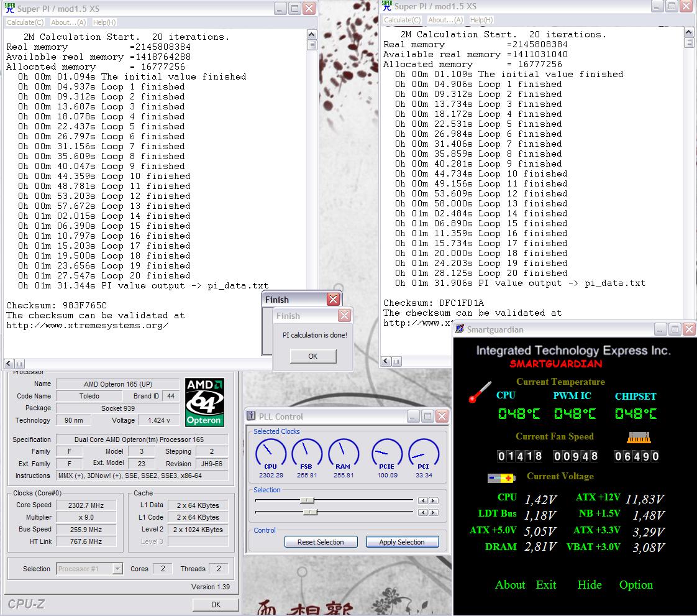697x616 pixels.
Task: Click the Name field AMD Opteron 165 (UP)
Action: click(118, 384)
